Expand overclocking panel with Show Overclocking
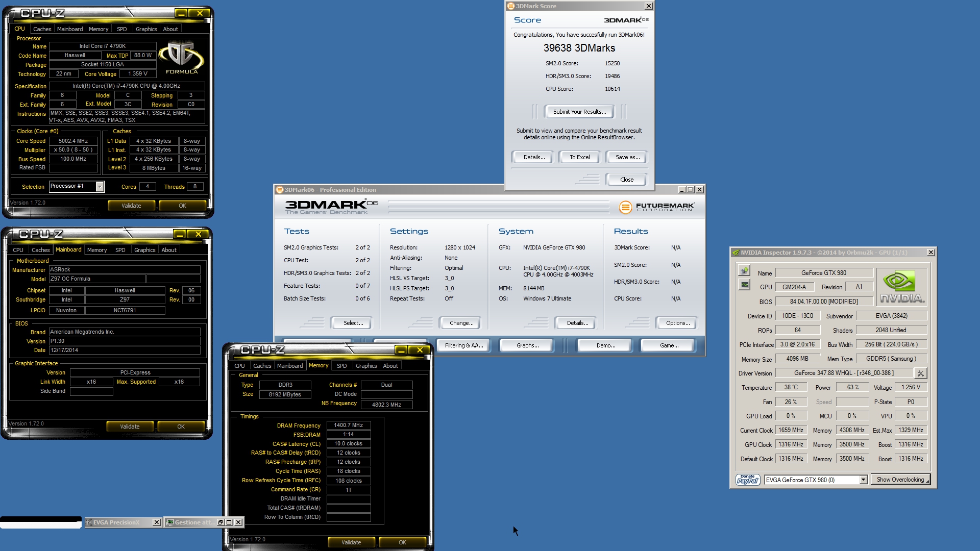980x551 pixels. 900,480
